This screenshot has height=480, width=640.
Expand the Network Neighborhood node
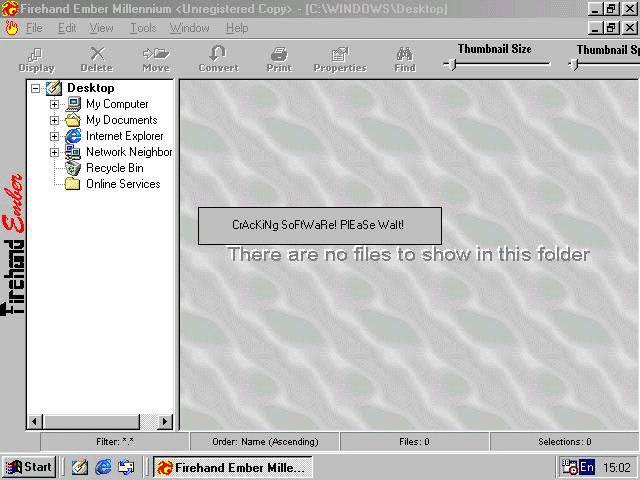pos(55,152)
